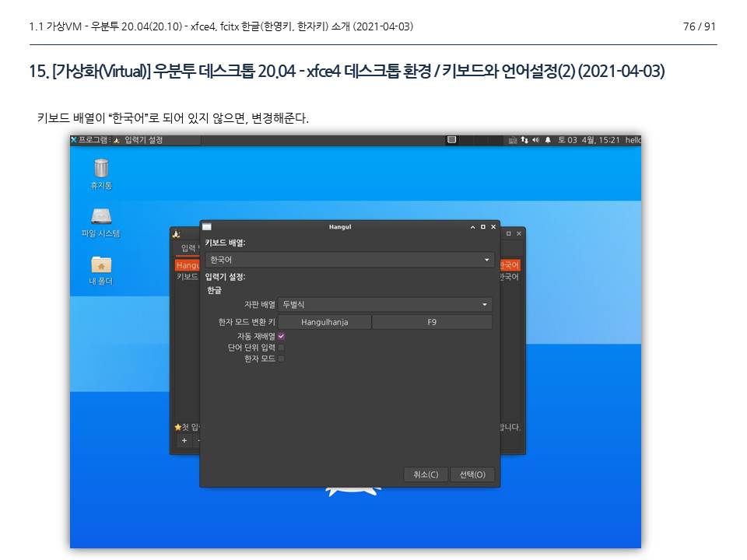Screen dimensions: 747x560
Task: Click the Hangulhanja hotkey button
Action: (x=324, y=322)
